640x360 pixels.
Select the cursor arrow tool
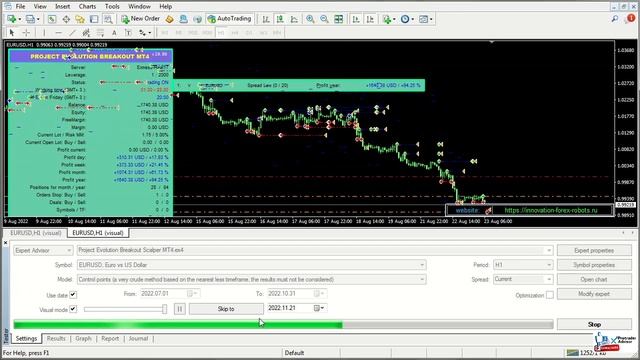pos(11,33)
